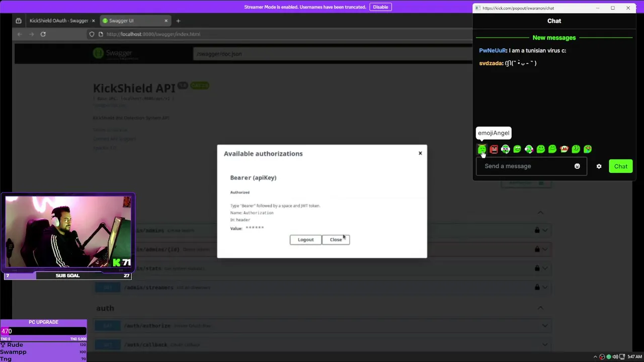This screenshot has width=644, height=362.
Task: Open the /auth/callback endpoint row
Action: 322,345
